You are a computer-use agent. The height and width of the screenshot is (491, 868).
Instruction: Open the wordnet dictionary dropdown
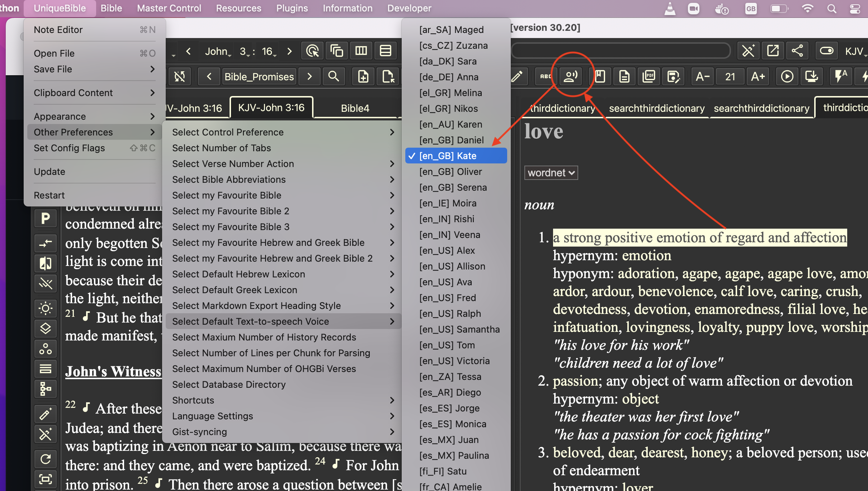[551, 173]
